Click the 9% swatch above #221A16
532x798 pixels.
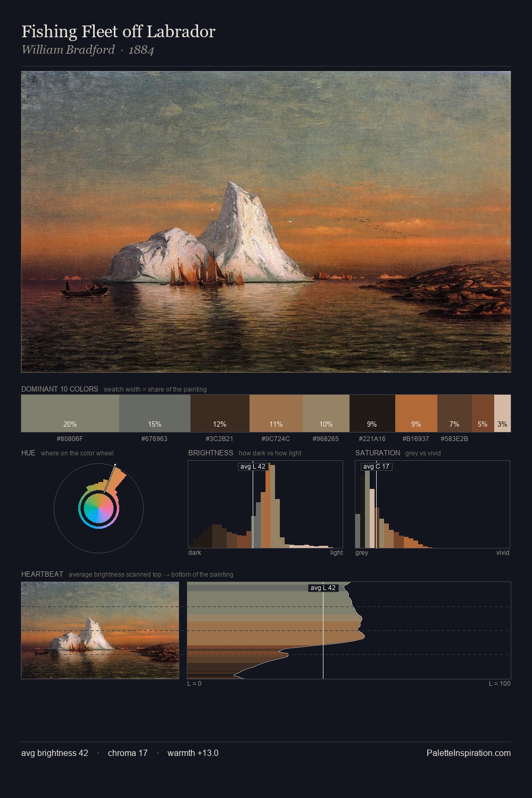click(x=372, y=413)
